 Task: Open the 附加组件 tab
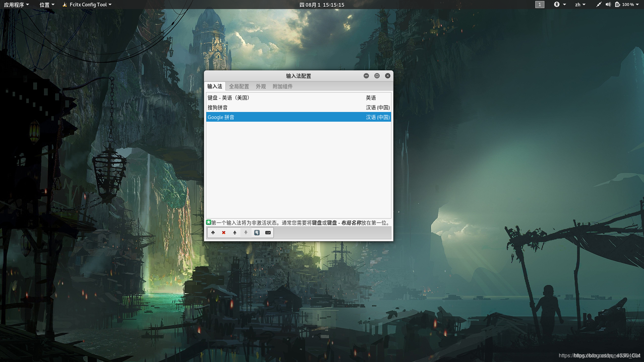282,86
